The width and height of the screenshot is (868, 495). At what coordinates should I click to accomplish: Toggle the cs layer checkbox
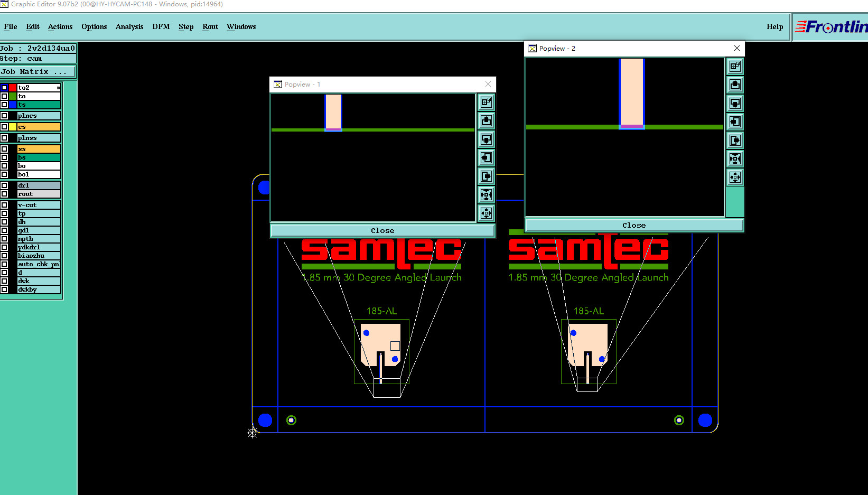click(x=4, y=127)
